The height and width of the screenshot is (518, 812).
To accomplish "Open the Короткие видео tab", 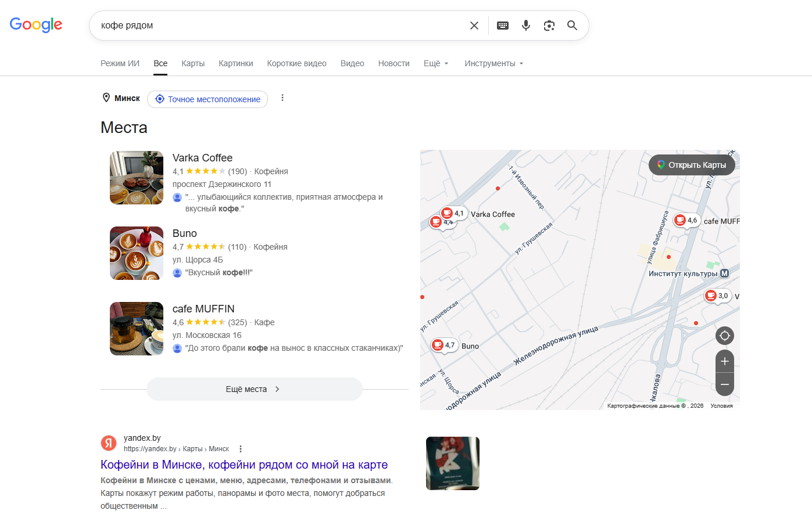I will pyautogui.click(x=296, y=63).
